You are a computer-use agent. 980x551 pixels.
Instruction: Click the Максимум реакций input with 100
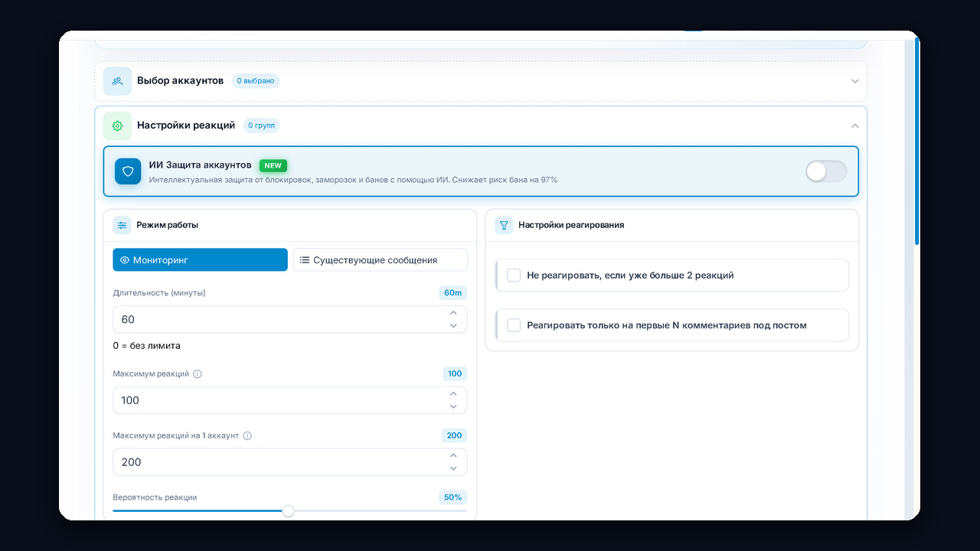[x=289, y=400]
